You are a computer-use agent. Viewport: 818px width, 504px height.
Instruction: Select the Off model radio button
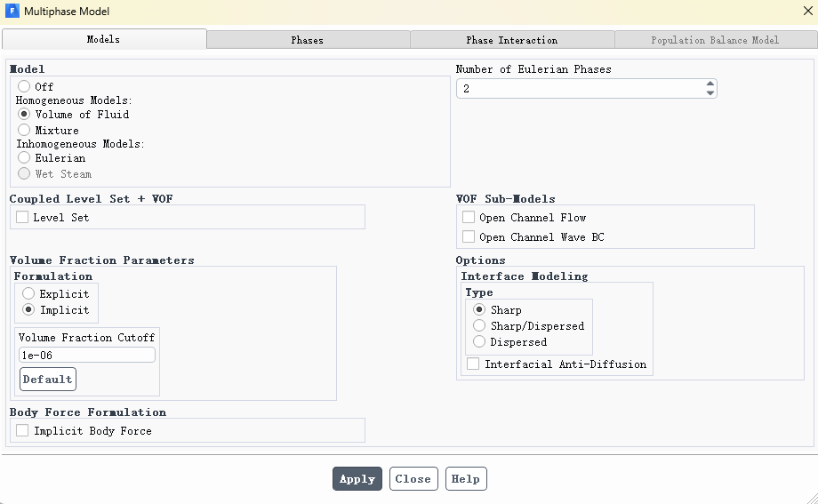[24, 86]
